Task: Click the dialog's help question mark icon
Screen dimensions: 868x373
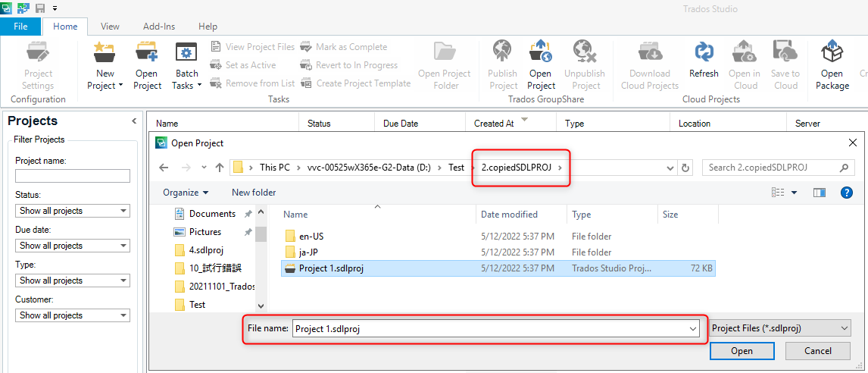Action: (x=847, y=193)
